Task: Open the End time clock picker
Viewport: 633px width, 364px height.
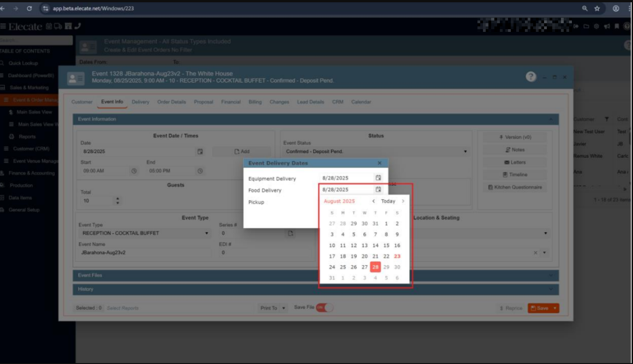Action: [200, 171]
